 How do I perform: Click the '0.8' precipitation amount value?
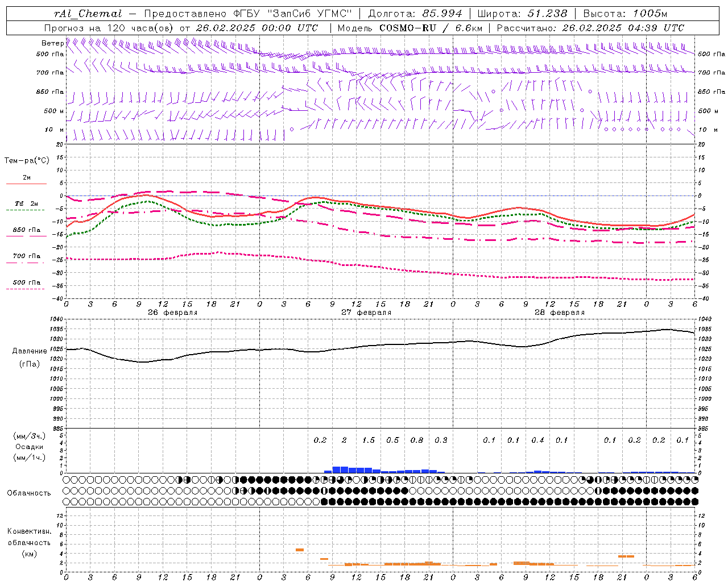pos(417,440)
